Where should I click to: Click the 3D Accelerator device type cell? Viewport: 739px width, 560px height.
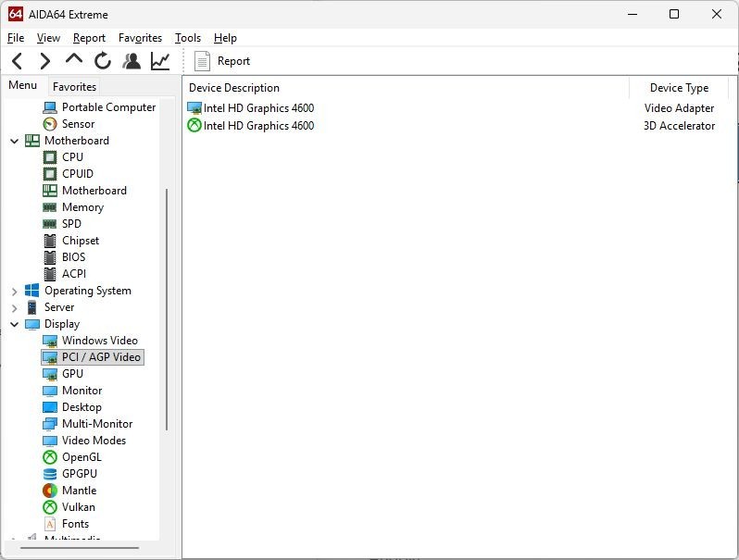(679, 126)
